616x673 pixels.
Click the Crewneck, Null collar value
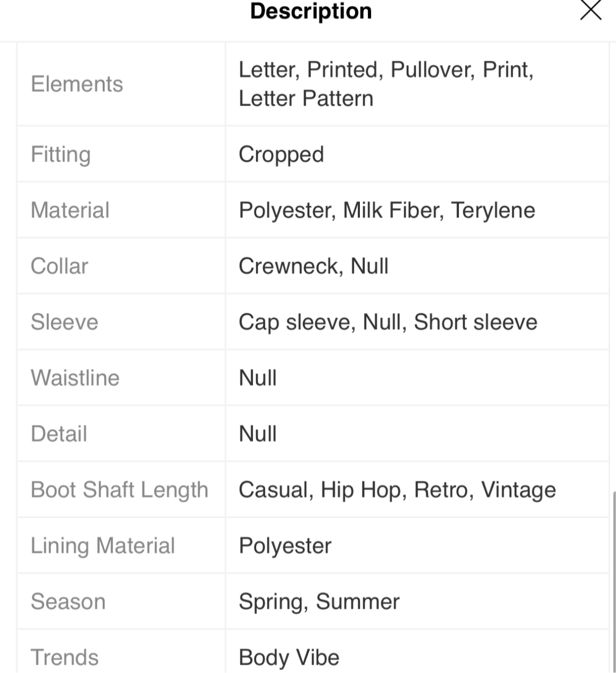coord(314,266)
